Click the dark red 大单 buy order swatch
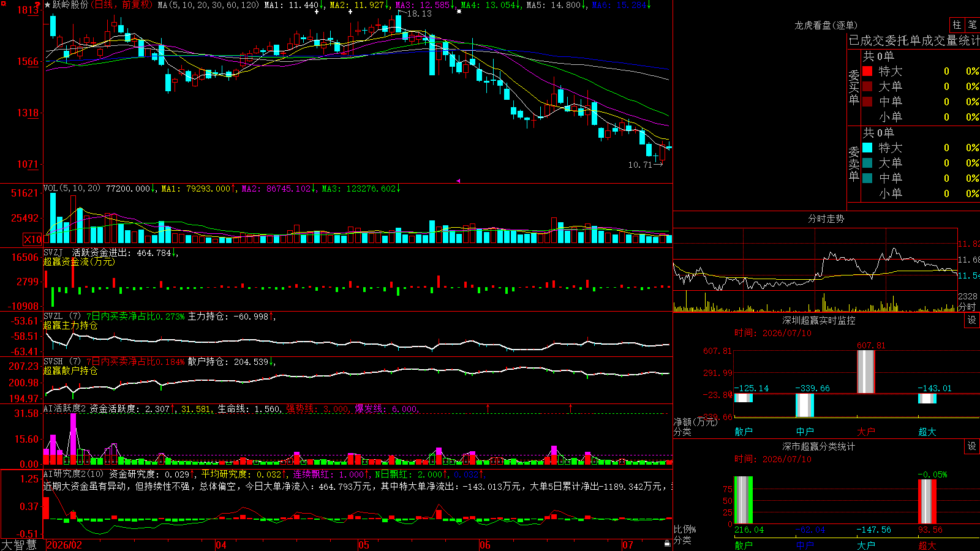Screen dimensions: 980x551 [x=867, y=86]
